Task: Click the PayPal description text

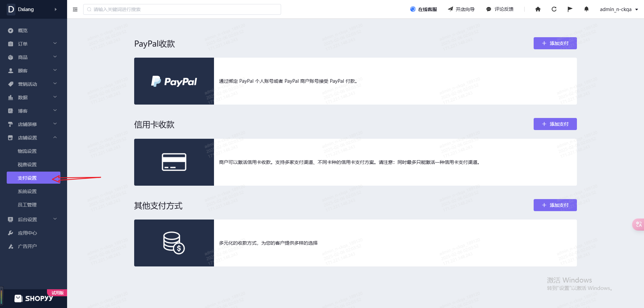Action: 288,81
